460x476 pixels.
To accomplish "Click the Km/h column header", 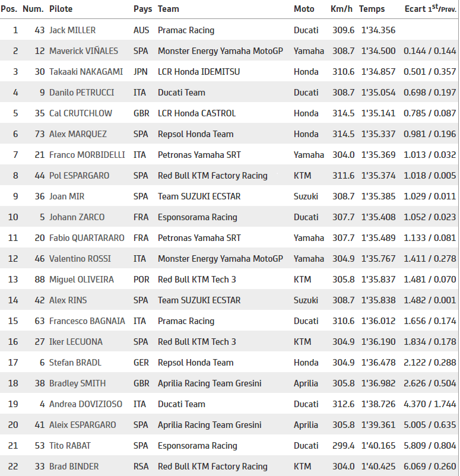I will click(x=341, y=9).
